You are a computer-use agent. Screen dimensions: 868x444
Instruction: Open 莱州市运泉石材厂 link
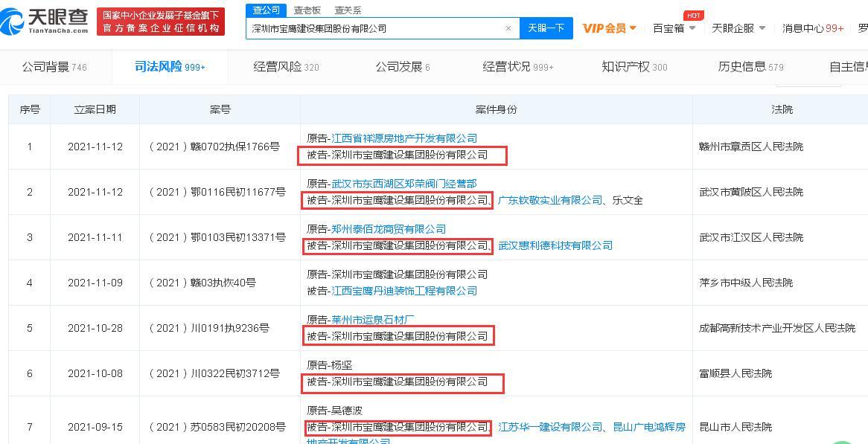(x=373, y=320)
